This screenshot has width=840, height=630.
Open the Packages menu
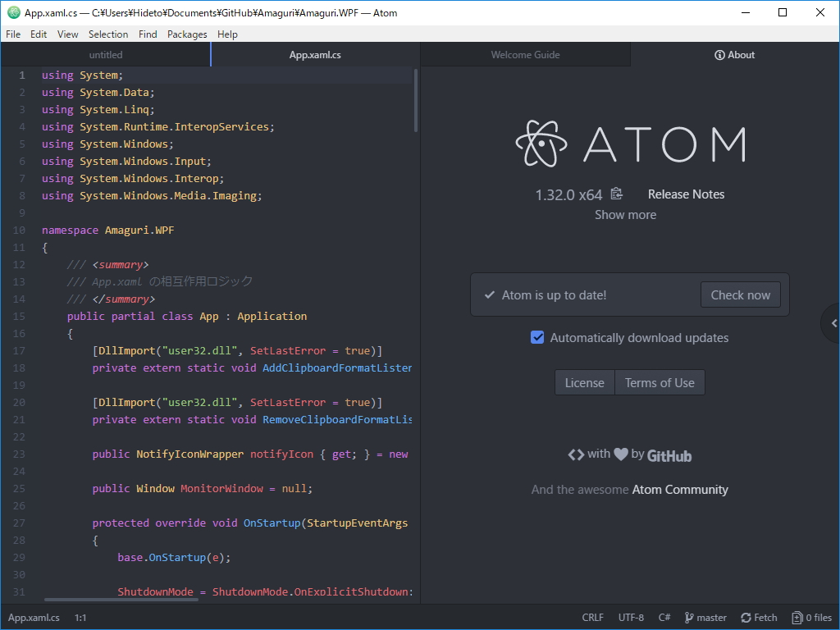click(x=187, y=34)
